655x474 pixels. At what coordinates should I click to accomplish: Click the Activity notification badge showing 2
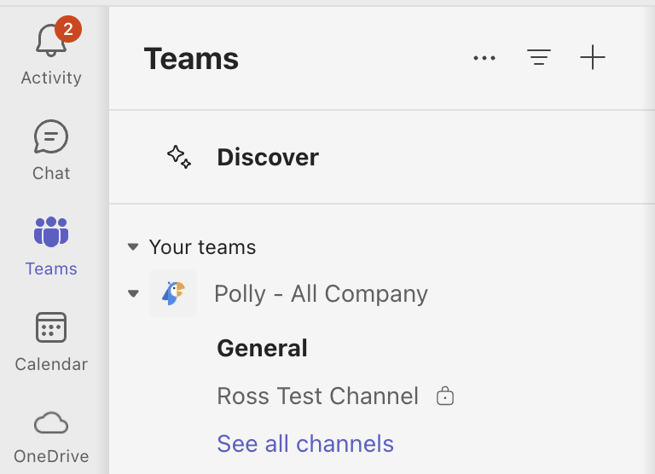coord(68,29)
